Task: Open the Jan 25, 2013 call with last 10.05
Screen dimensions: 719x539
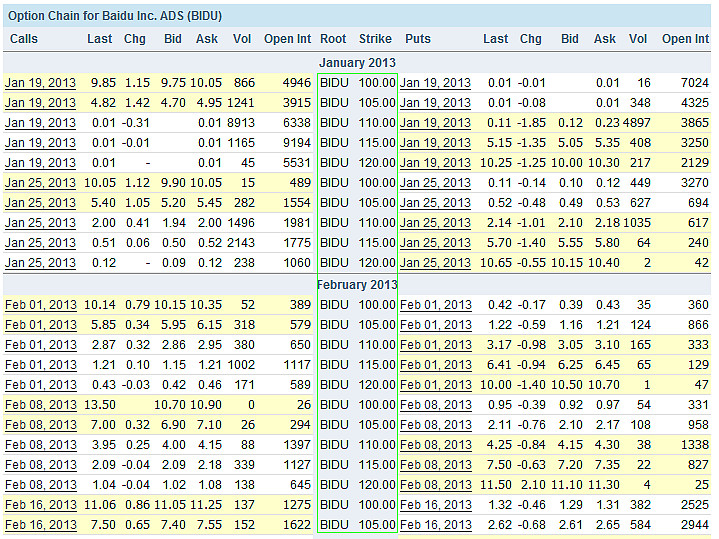Action: 40,183
